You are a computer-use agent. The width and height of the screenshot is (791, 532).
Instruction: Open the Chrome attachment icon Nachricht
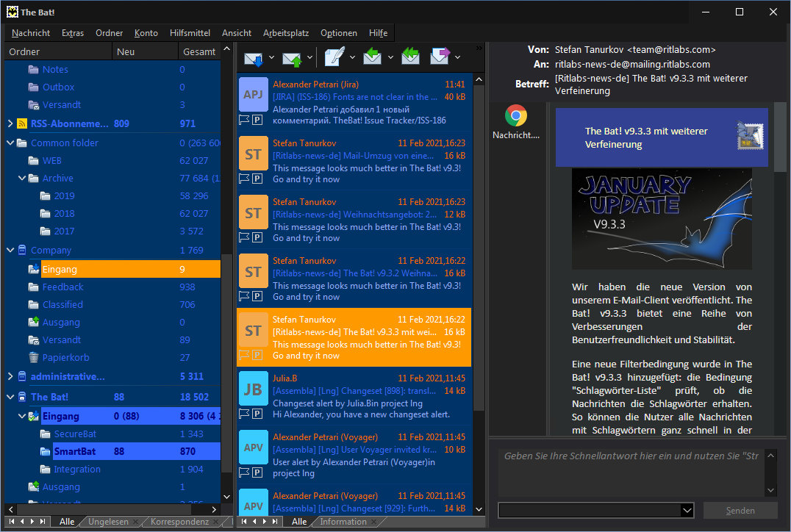pyautogui.click(x=515, y=115)
